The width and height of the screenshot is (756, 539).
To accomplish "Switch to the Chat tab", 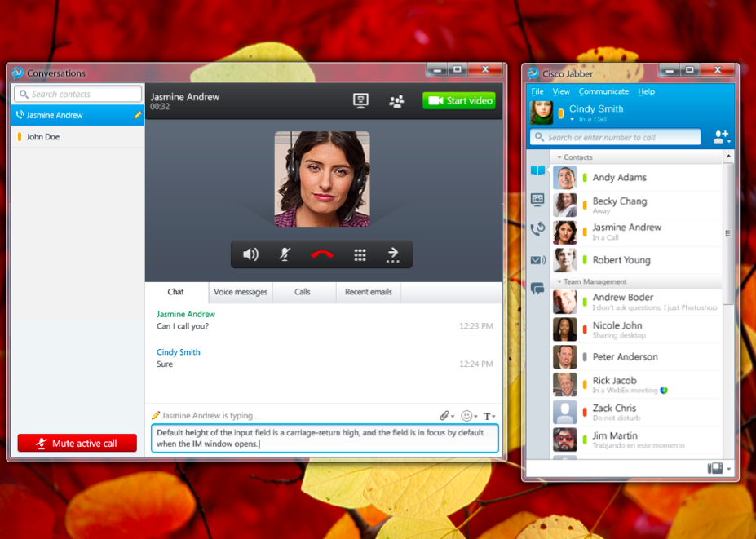I will (175, 292).
